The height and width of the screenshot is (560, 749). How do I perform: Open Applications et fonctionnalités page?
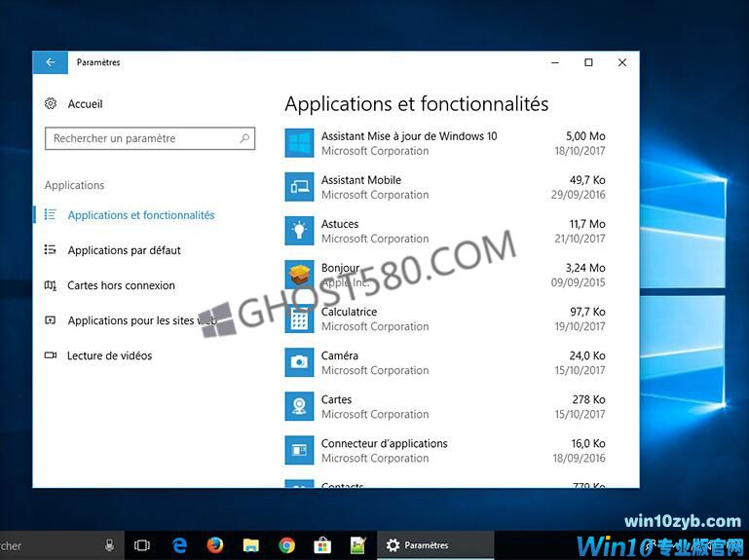[141, 215]
